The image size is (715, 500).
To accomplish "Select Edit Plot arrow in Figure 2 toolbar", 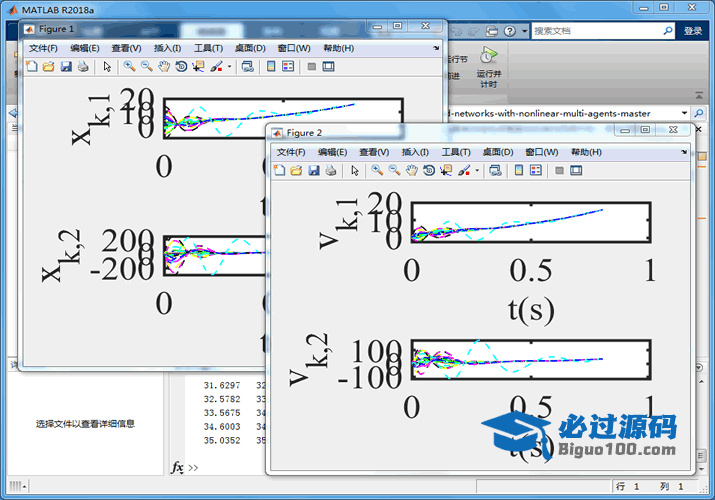I will (355, 170).
